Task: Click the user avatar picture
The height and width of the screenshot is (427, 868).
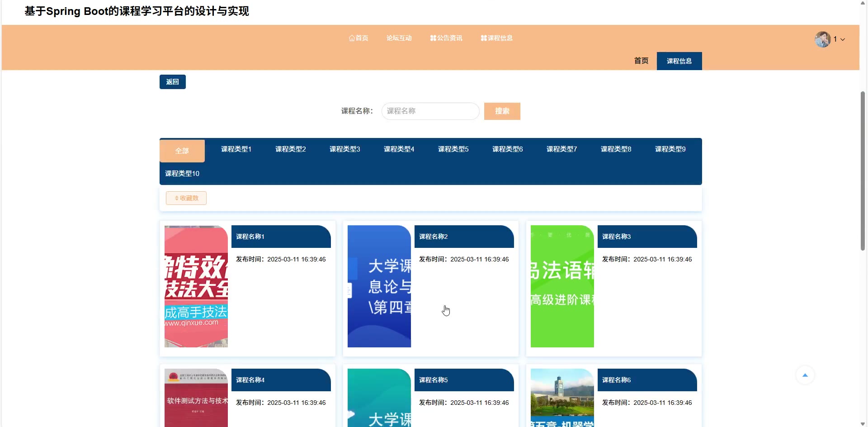Action: tap(822, 39)
